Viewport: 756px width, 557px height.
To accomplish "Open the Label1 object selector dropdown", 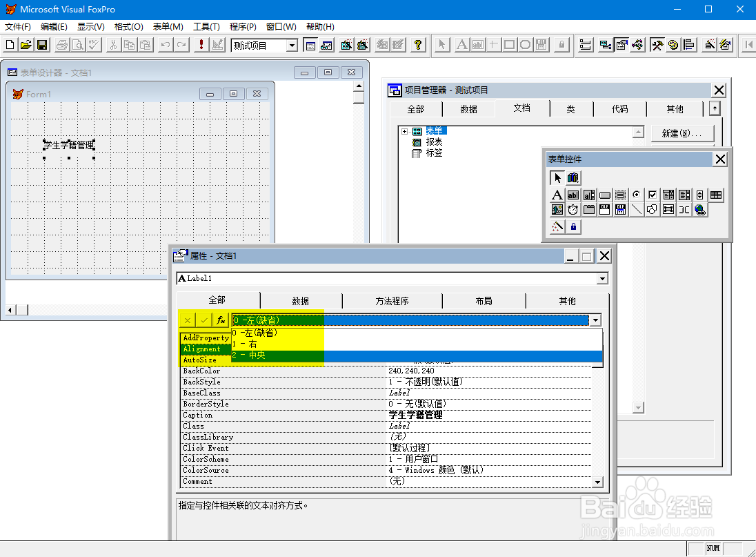I will pyautogui.click(x=602, y=279).
